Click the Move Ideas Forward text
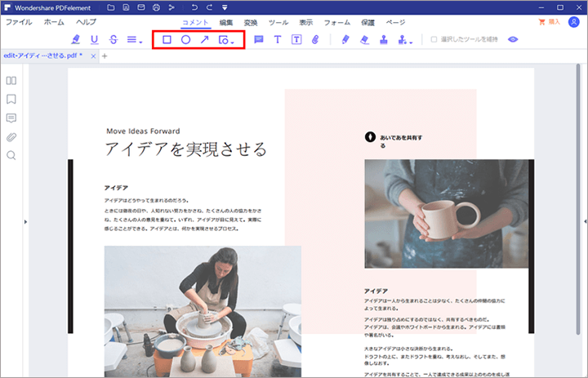This screenshot has height=378, width=588. (143, 131)
